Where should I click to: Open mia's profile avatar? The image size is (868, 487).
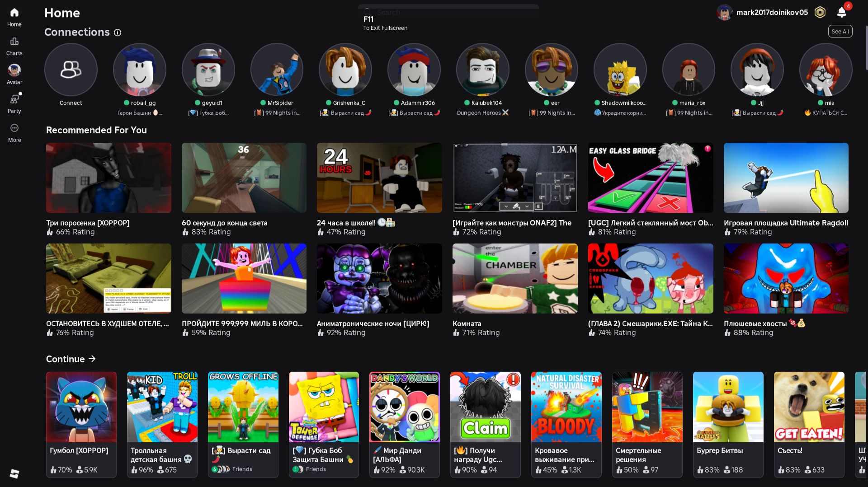pos(826,70)
